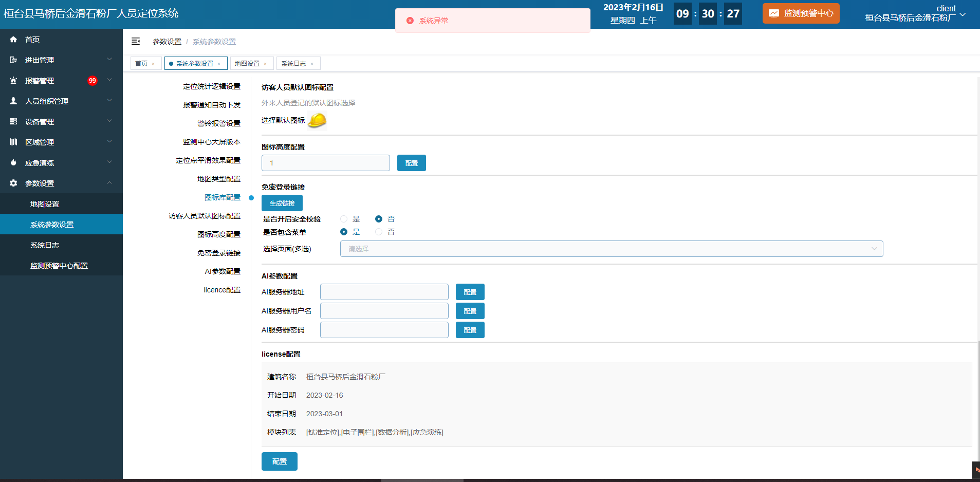Expand the 应急演练 menu chevron
This screenshot has height=482, width=980.
[109, 162]
